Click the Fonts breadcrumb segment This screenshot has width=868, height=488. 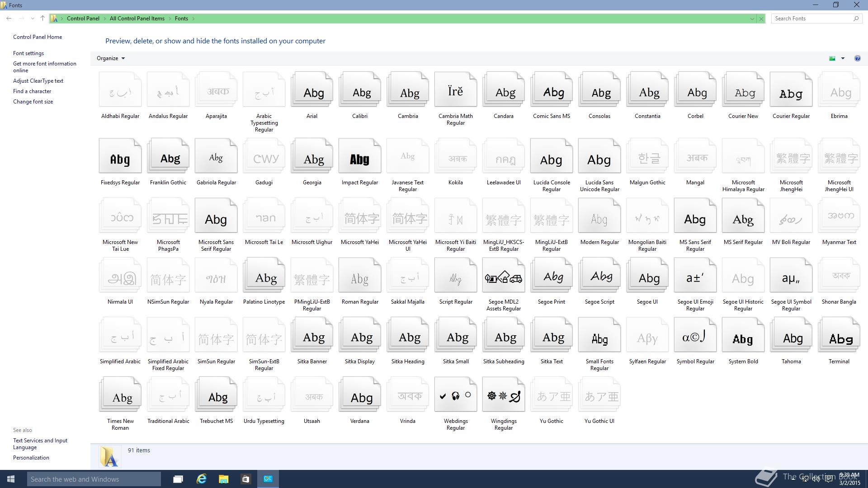click(x=181, y=19)
